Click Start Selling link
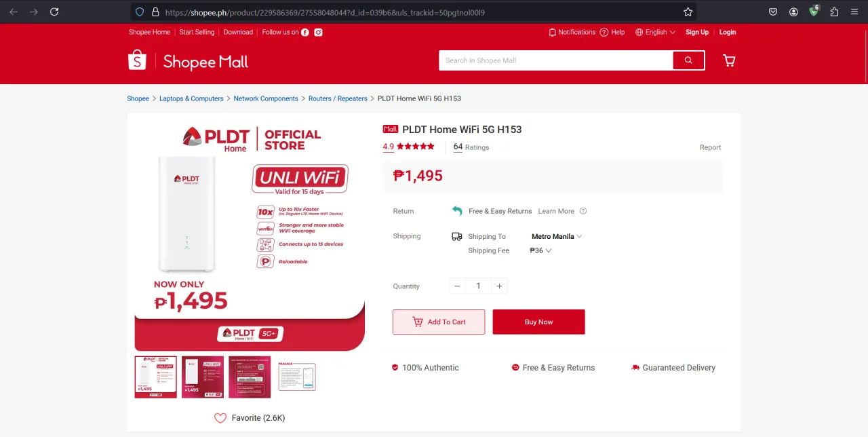This screenshot has width=868, height=437. (x=197, y=32)
